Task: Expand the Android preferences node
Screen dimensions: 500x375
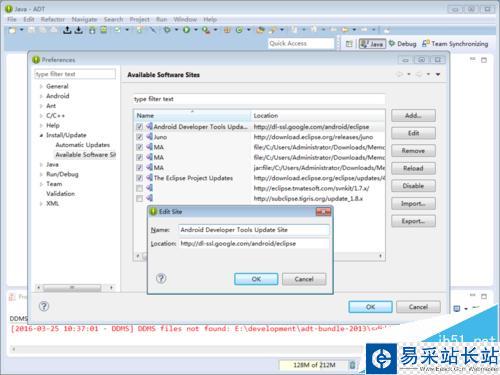Action: tap(41, 96)
